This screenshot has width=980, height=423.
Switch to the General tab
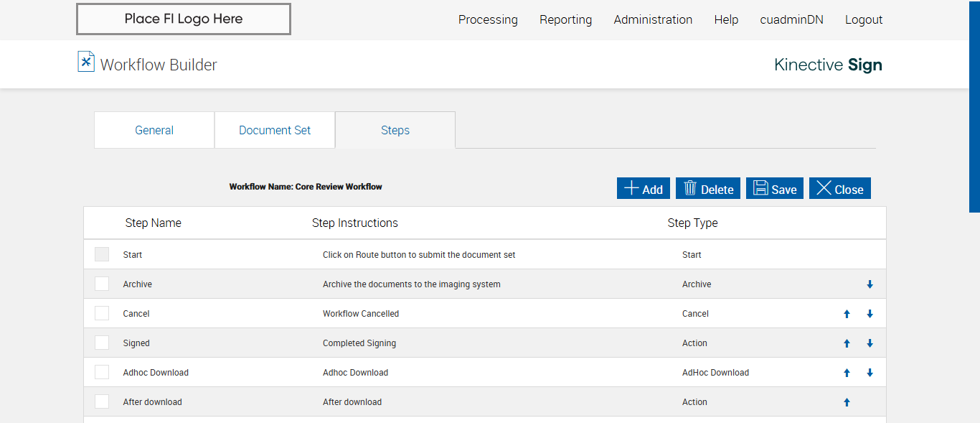pos(154,130)
